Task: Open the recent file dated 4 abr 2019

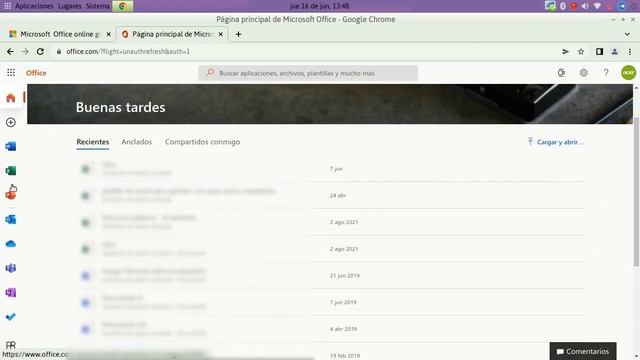Action: tap(330, 329)
